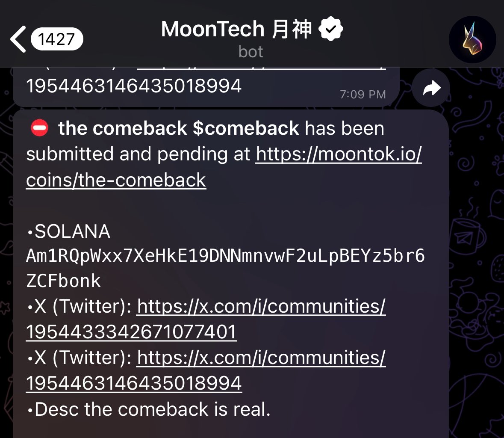Tap number 1954463146435018994 in the top message
Viewport: 504px width, 438px height.
pyautogui.click(x=134, y=86)
